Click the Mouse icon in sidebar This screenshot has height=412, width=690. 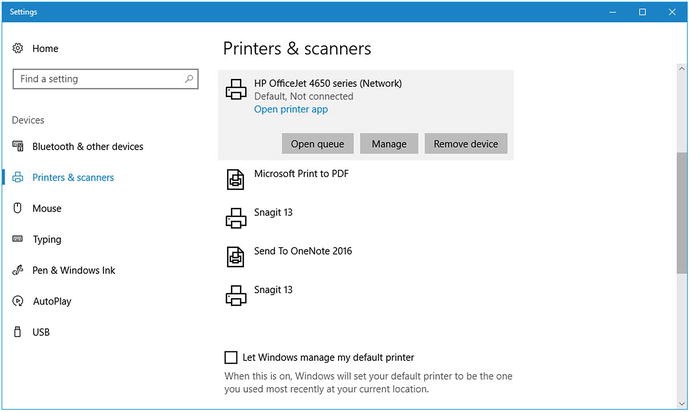[x=18, y=208]
